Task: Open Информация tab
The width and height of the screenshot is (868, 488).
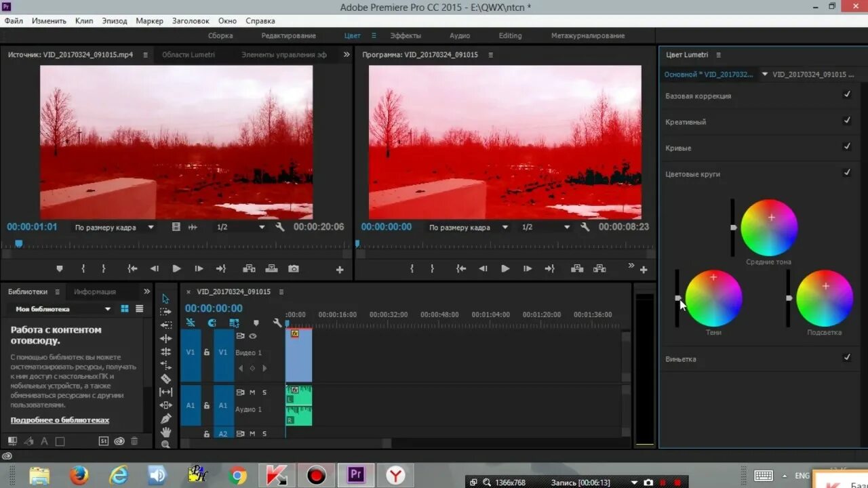Action: coord(95,292)
